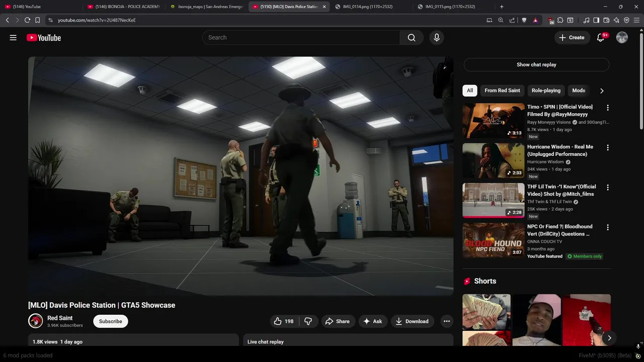Toggle the browser sidebar panel icon

pos(596,20)
